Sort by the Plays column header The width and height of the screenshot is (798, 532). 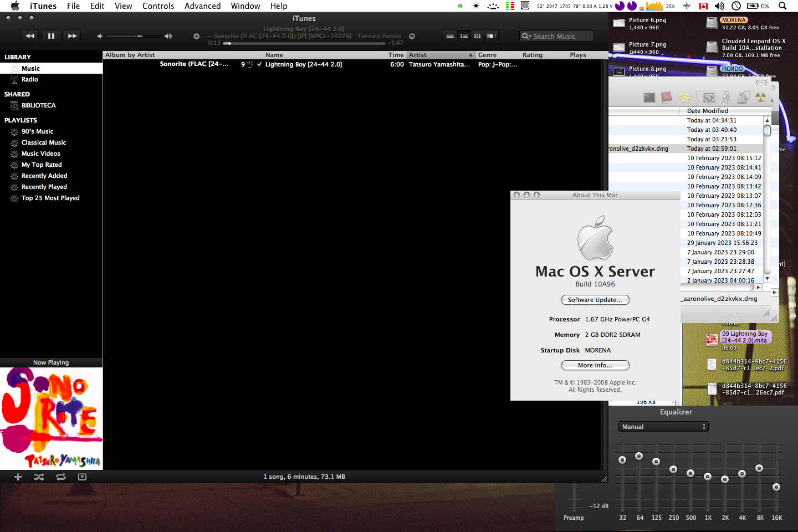[x=578, y=55]
